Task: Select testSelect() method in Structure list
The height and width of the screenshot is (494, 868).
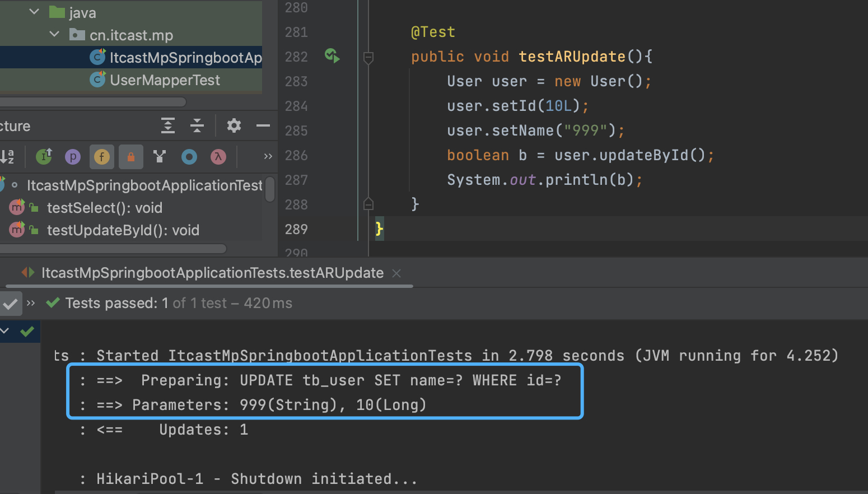Action: 104,208
